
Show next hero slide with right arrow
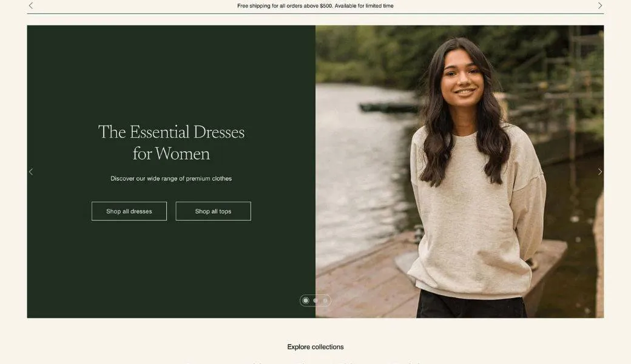[x=599, y=172]
